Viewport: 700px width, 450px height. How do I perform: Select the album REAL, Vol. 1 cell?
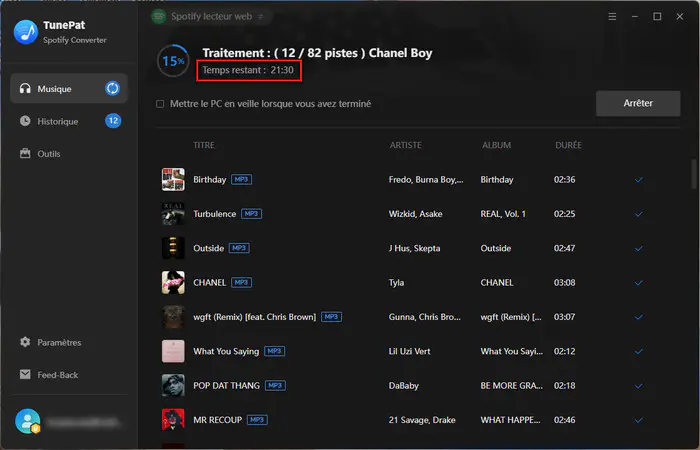[x=503, y=214]
